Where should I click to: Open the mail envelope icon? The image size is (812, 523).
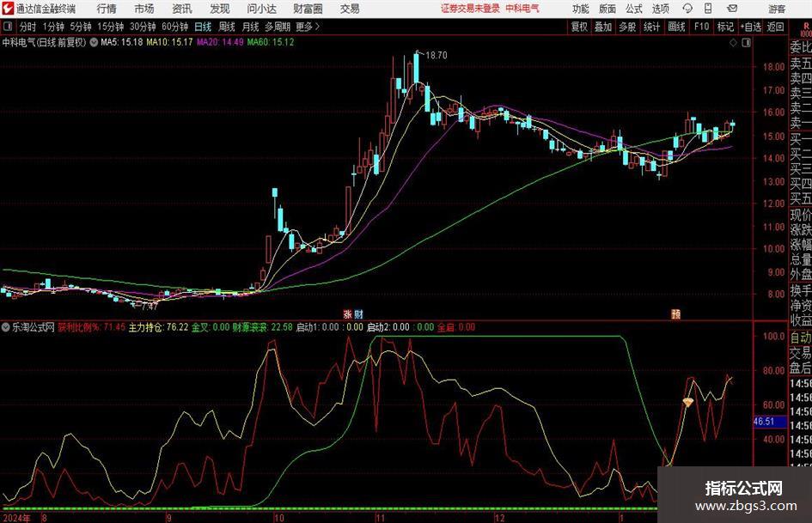(x=732, y=9)
